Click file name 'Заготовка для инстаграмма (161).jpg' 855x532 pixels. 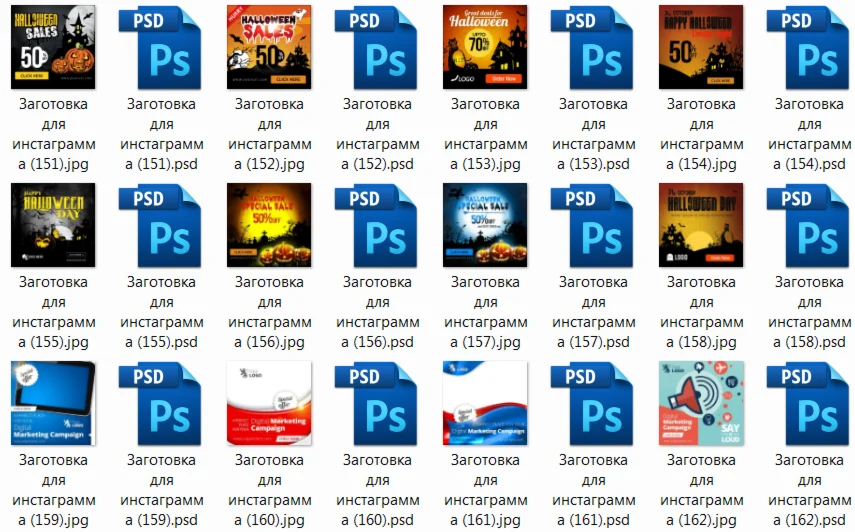(x=485, y=491)
